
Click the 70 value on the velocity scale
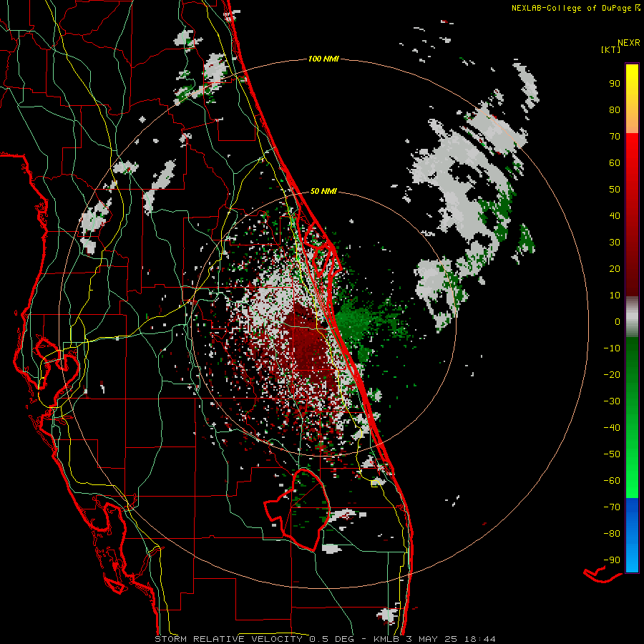615,136
